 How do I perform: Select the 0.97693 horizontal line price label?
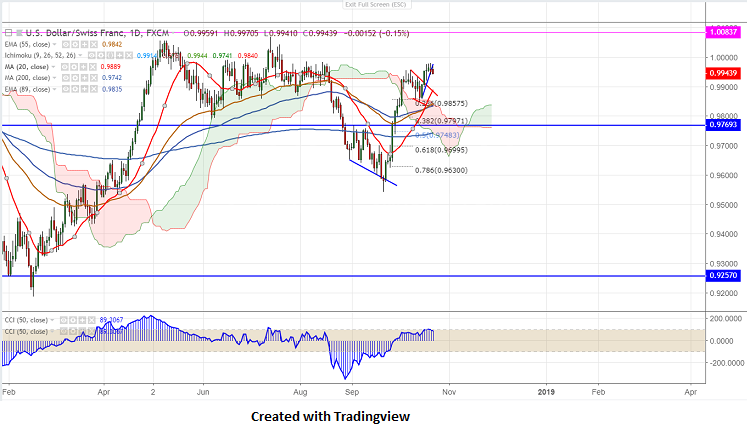pyautogui.click(x=723, y=125)
